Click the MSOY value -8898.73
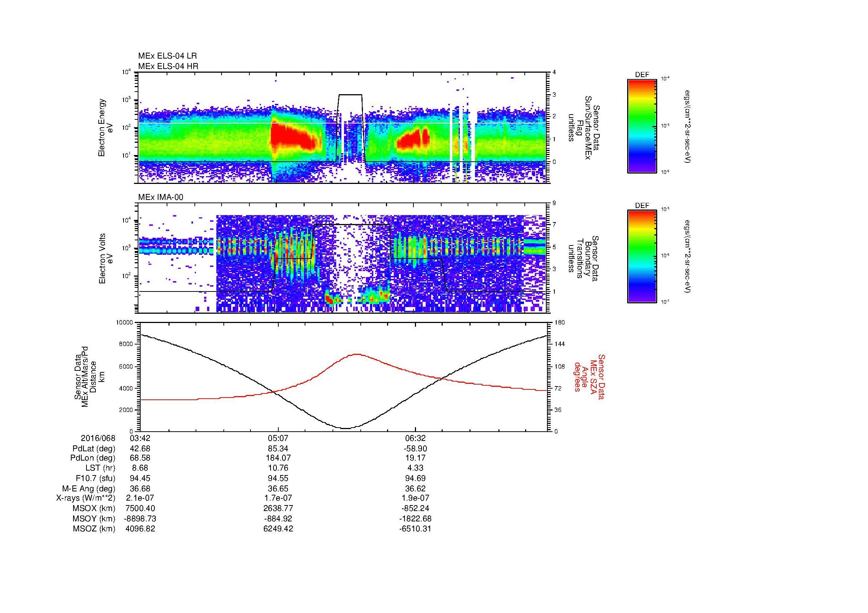 coord(140,518)
